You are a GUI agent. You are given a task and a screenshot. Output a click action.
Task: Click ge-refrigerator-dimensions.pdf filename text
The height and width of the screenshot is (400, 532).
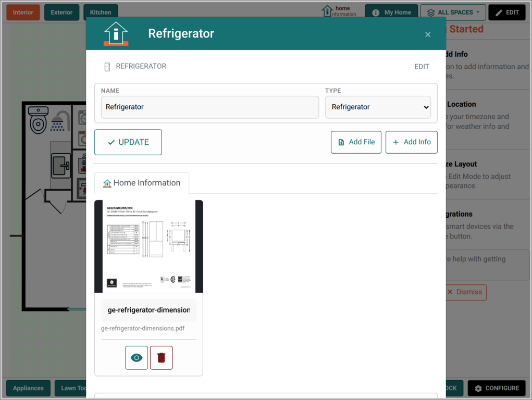pyautogui.click(x=143, y=329)
